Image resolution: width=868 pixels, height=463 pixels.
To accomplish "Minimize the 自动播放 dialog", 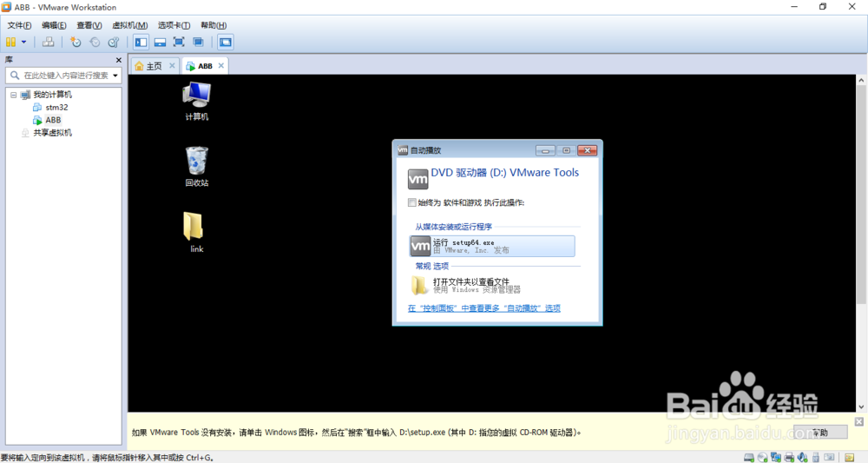I will [545, 150].
